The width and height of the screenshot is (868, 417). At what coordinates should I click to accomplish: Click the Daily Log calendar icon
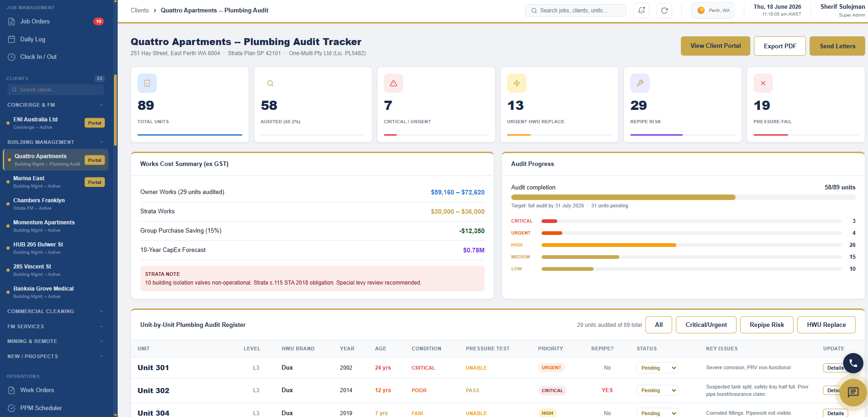11,39
